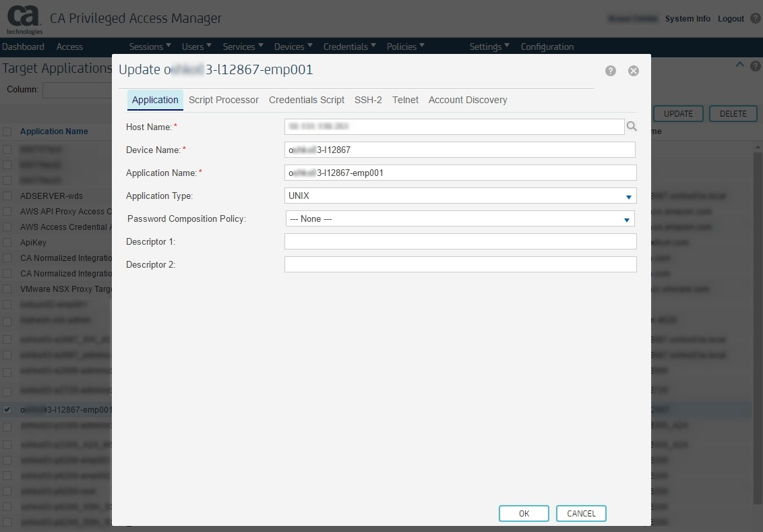Select the SSH-2 tab
The height and width of the screenshot is (532, 763).
368,100
